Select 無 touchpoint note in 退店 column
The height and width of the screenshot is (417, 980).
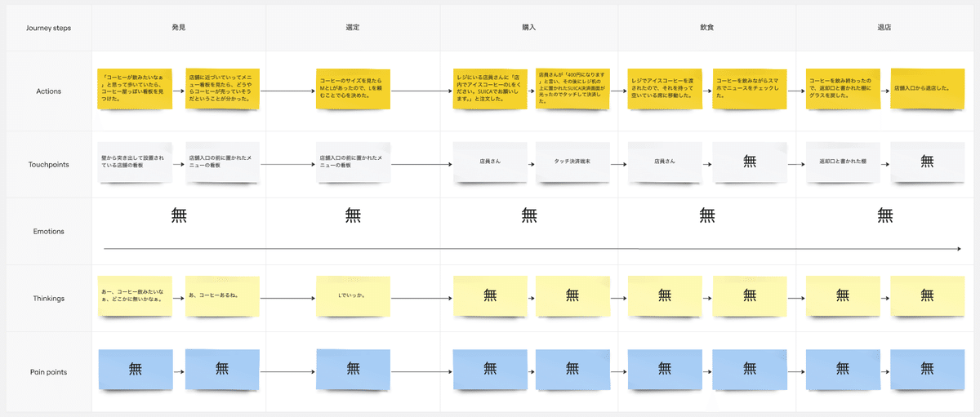(x=928, y=162)
